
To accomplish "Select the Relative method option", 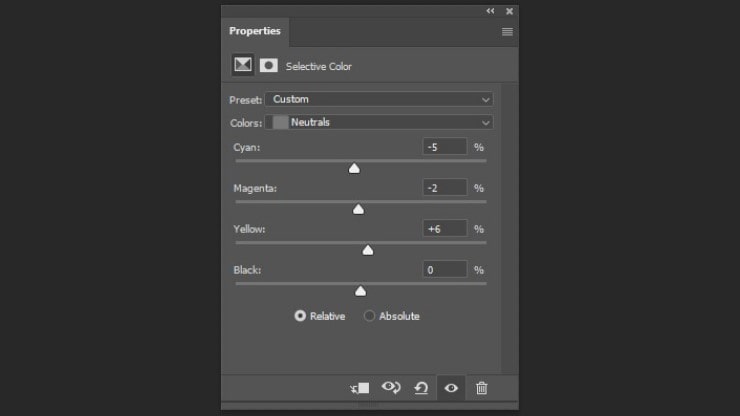I will pyautogui.click(x=300, y=316).
